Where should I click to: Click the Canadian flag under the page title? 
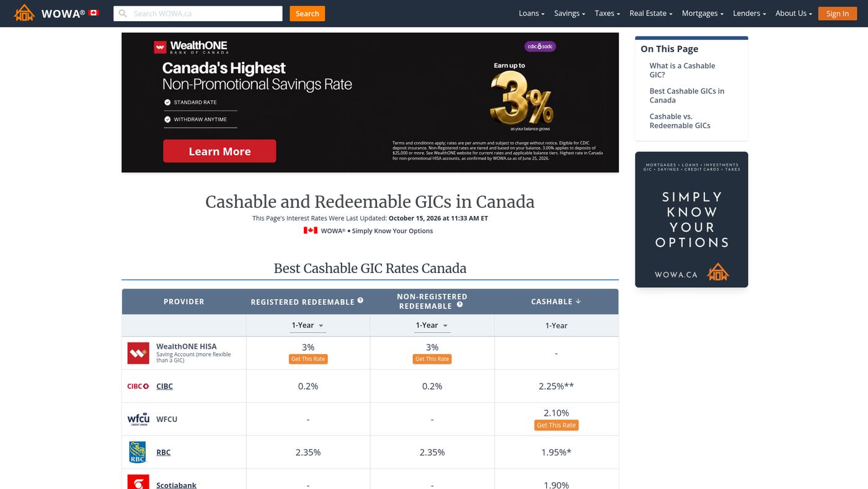coord(311,230)
